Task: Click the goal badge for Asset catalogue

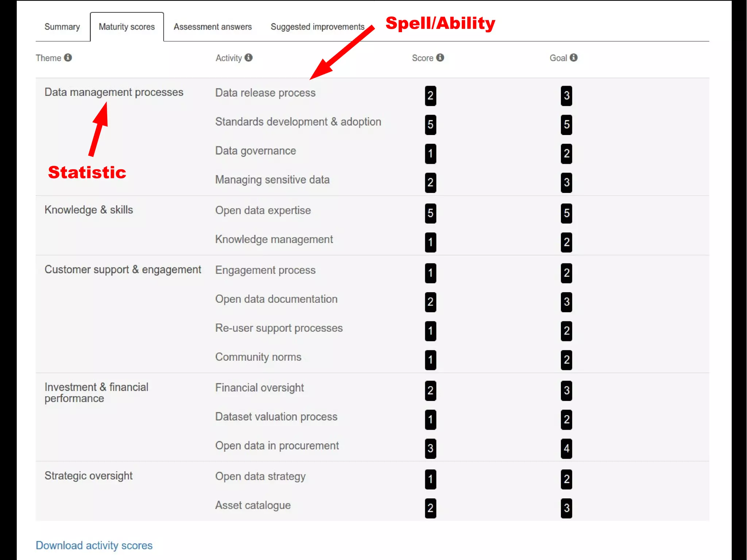Action: coord(566,508)
